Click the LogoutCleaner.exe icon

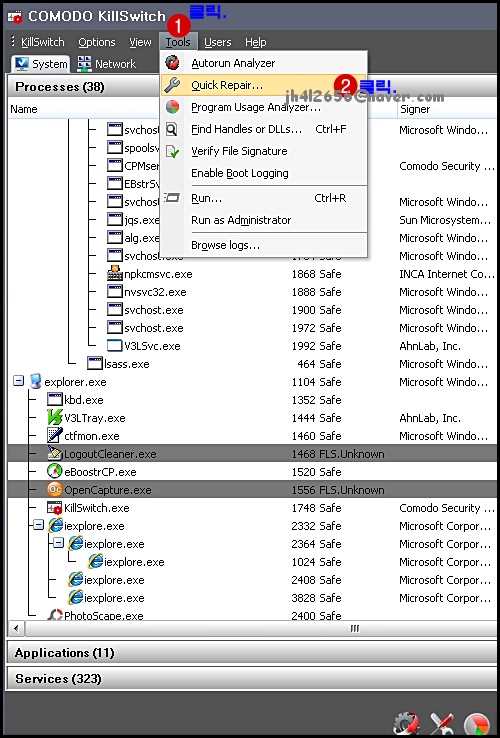pyautogui.click(x=55, y=453)
